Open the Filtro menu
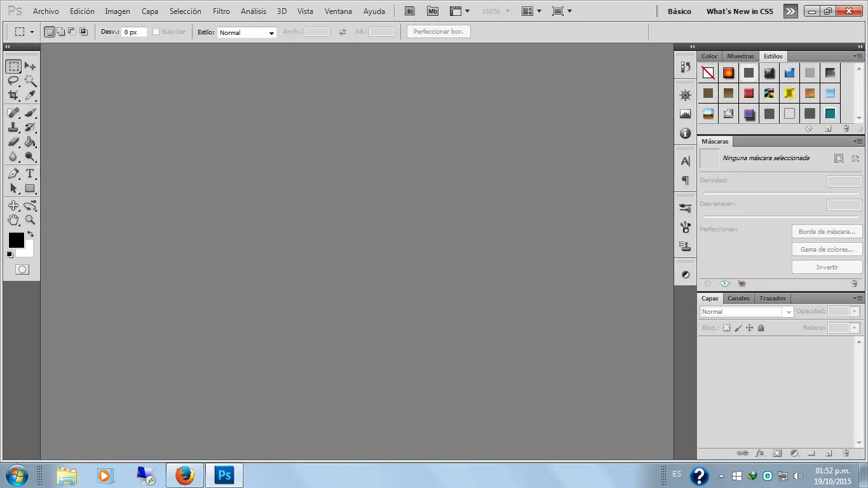The height and width of the screenshot is (488, 868). click(221, 11)
